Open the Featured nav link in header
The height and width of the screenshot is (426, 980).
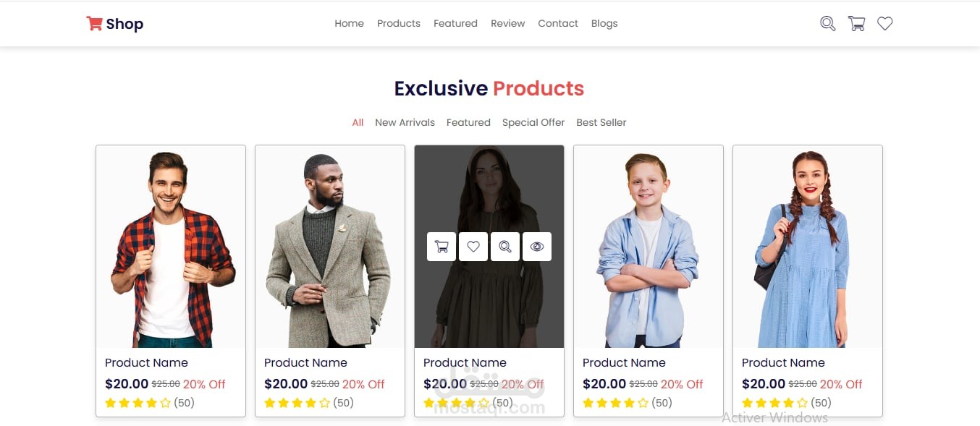tap(455, 24)
